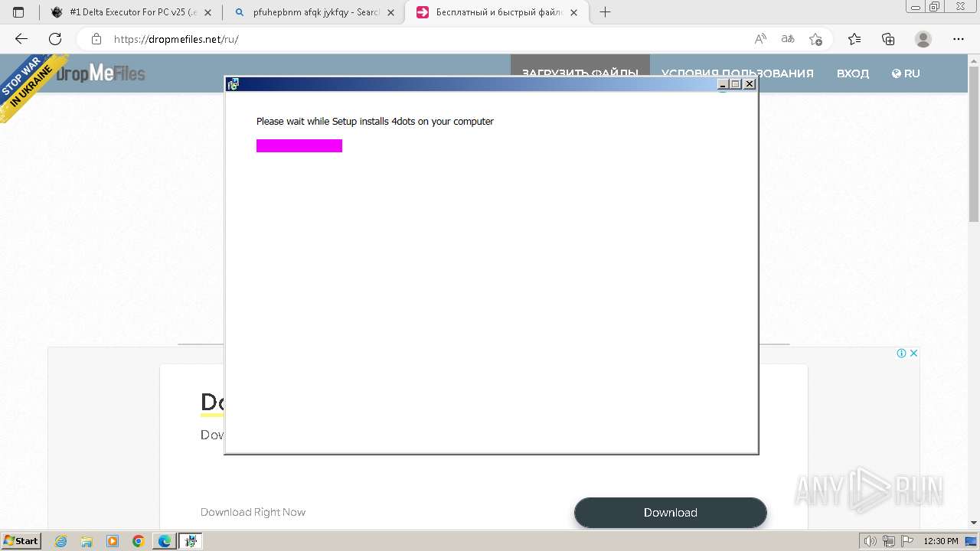Open the Favorites list
Screen dimensions: 980x551
854,39
